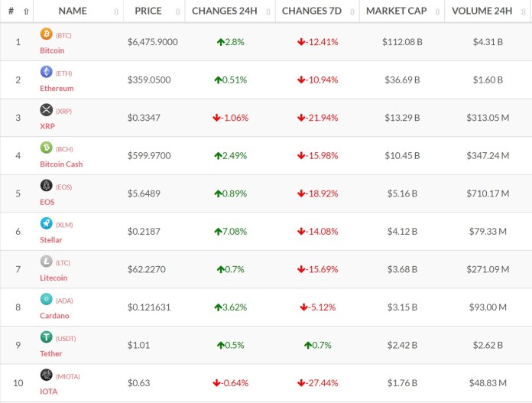
Task: Click Ethereum price $359.0500
Action: [x=149, y=80]
